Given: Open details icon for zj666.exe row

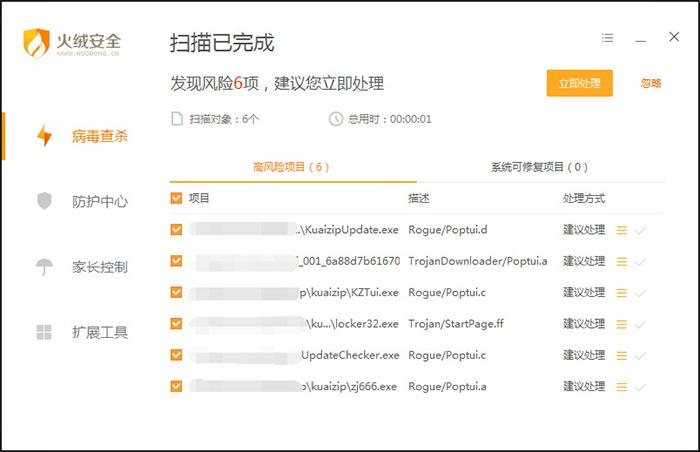Looking at the screenshot, I should coord(621,387).
